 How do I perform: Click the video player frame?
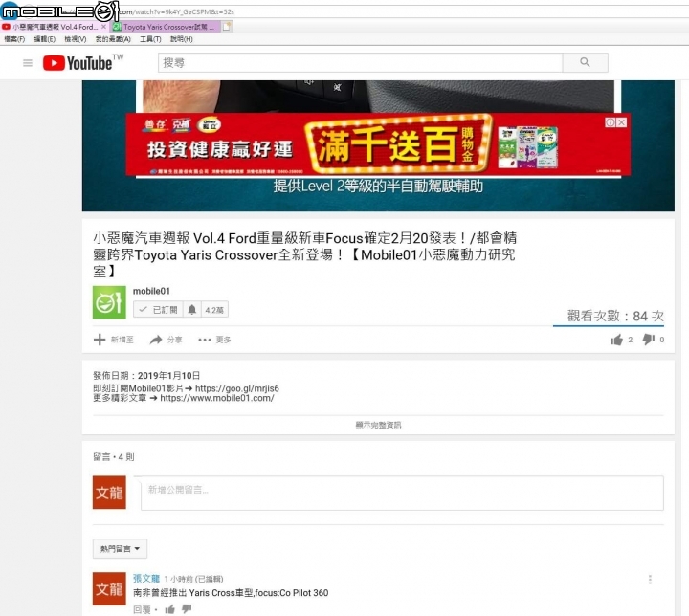tap(378, 145)
